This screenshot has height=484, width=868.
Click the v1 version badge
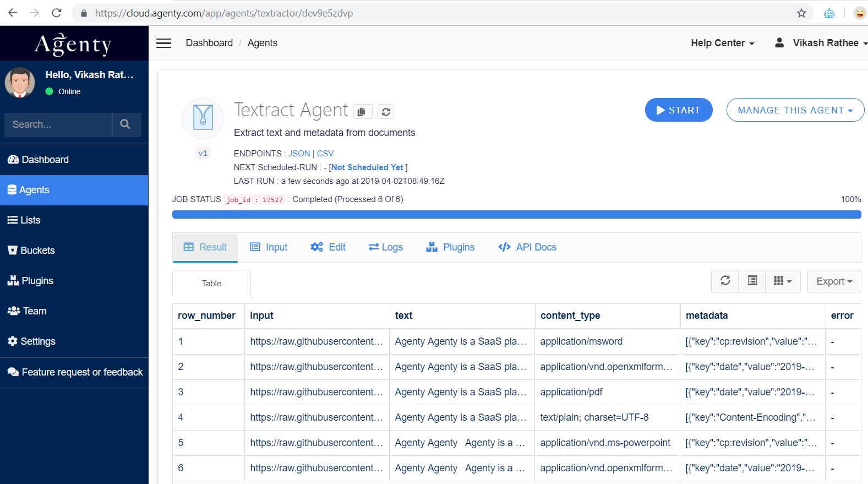[x=203, y=153]
